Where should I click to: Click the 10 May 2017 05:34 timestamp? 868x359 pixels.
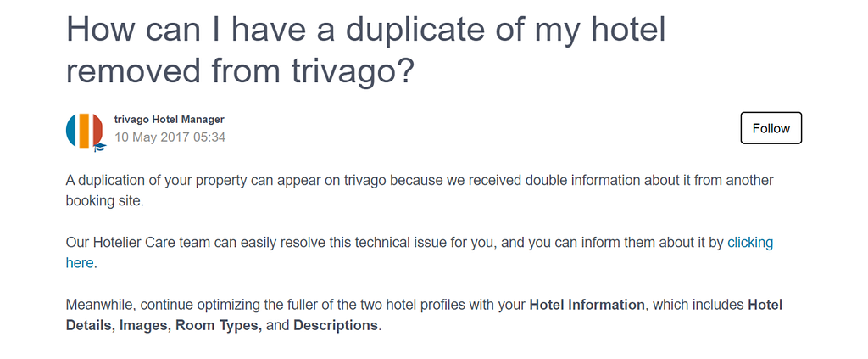coord(170,137)
